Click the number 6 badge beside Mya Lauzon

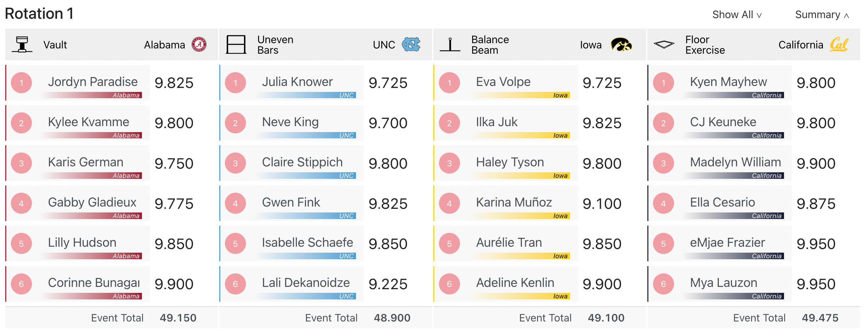click(663, 284)
